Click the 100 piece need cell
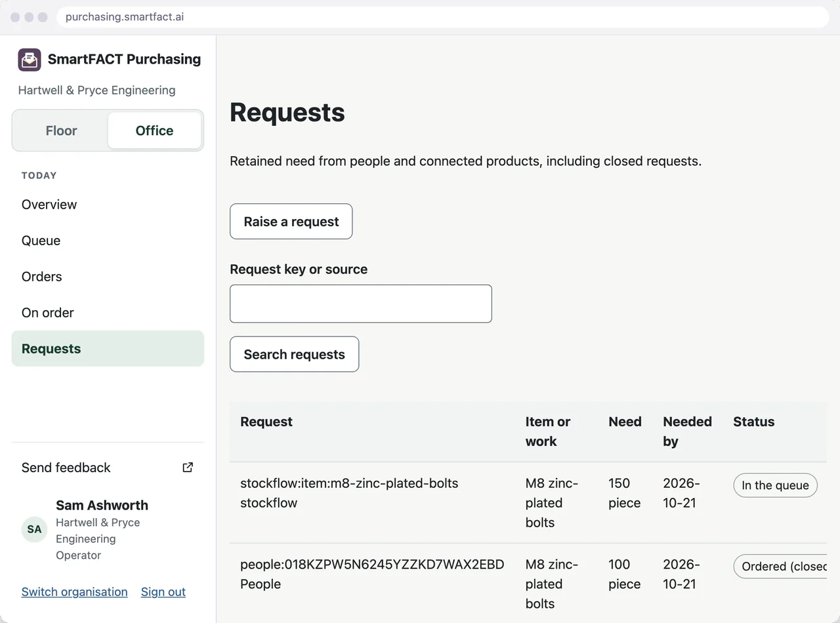Screen dimensions: 840x623 pyautogui.click(x=624, y=574)
